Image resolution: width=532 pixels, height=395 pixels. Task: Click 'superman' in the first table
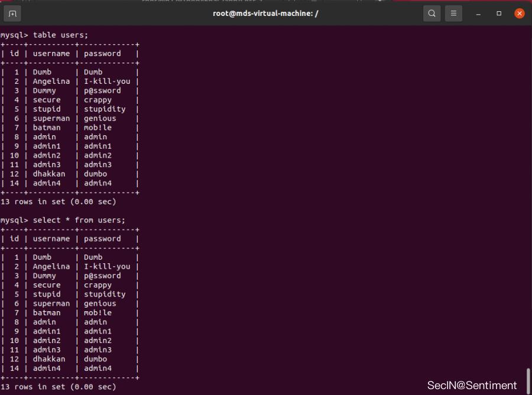tap(51, 118)
